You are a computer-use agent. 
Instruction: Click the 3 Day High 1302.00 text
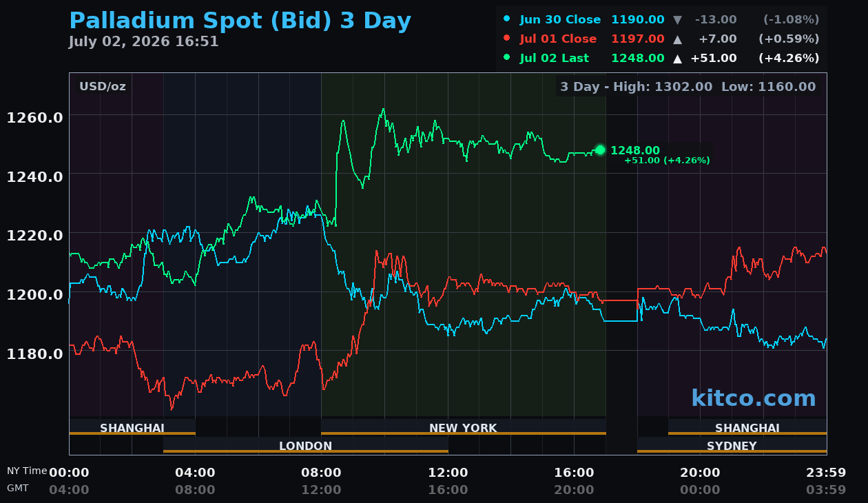(x=636, y=87)
